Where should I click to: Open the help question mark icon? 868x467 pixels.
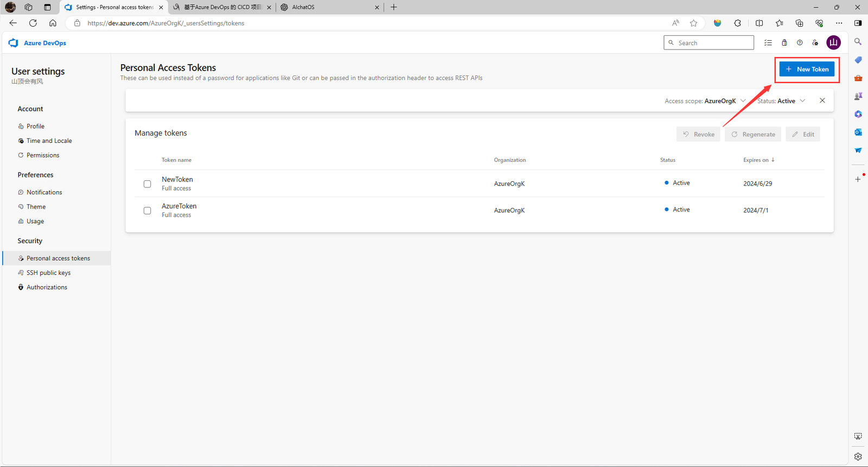(x=800, y=43)
